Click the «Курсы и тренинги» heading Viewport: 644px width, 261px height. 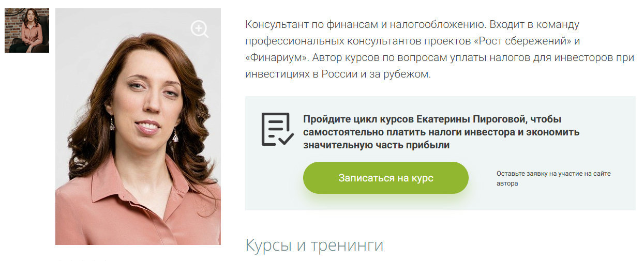[x=314, y=245]
